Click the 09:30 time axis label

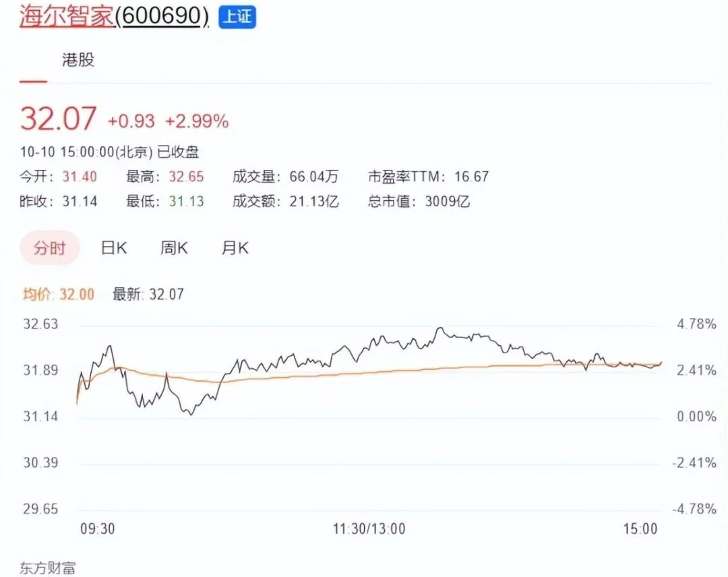pyautogui.click(x=98, y=528)
